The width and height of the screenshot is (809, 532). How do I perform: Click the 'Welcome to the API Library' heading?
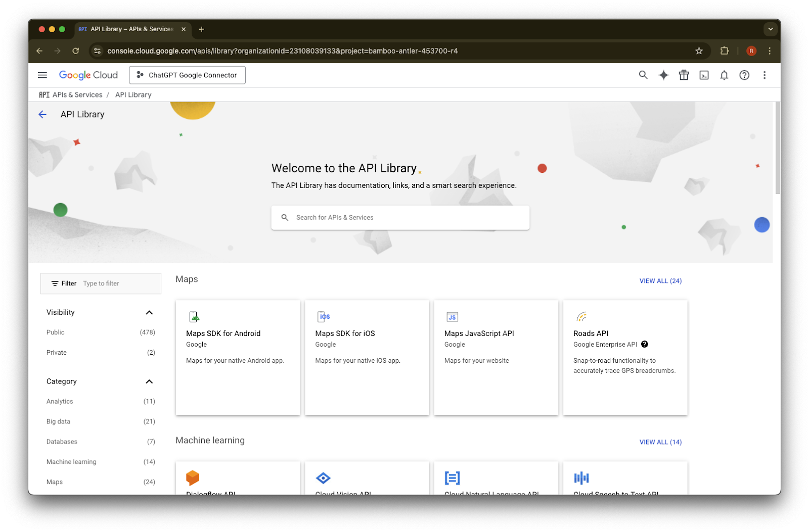344,168
